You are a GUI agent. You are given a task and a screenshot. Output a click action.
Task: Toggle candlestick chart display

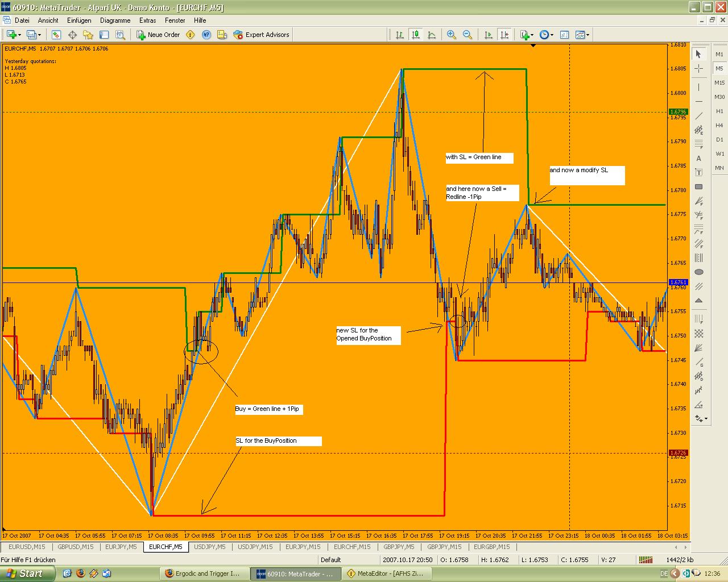416,35
